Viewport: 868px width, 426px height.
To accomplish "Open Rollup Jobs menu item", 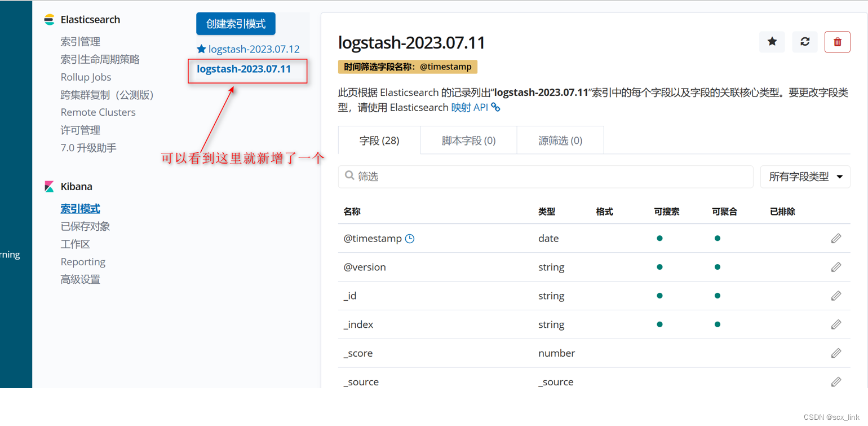I will coord(86,77).
